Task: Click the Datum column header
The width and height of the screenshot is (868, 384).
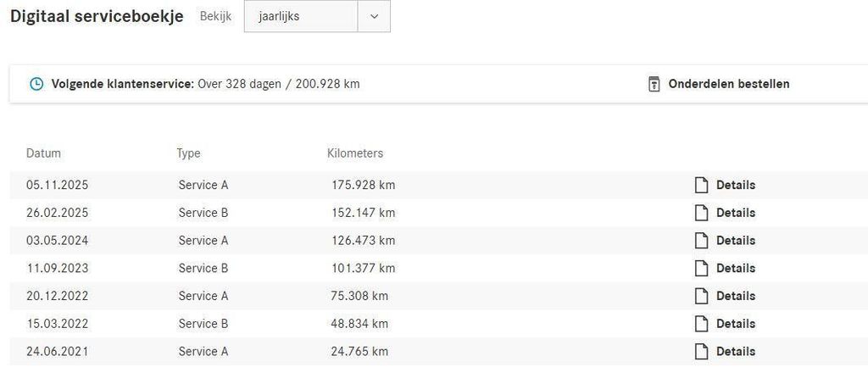Action: [x=44, y=153]
